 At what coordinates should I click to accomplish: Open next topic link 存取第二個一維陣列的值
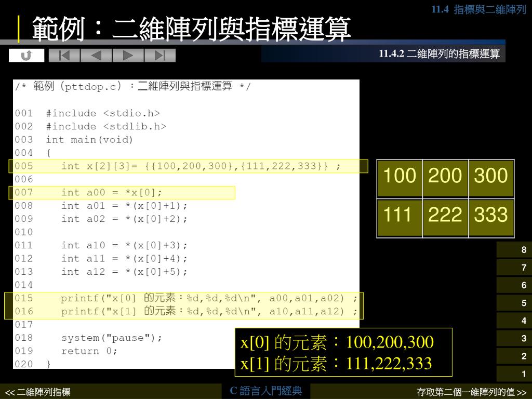click(472, 393)
